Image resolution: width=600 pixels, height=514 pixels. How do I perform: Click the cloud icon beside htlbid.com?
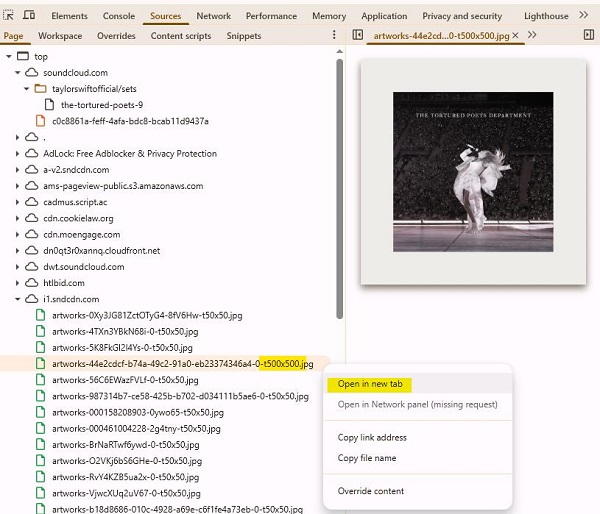pos(32,283)
